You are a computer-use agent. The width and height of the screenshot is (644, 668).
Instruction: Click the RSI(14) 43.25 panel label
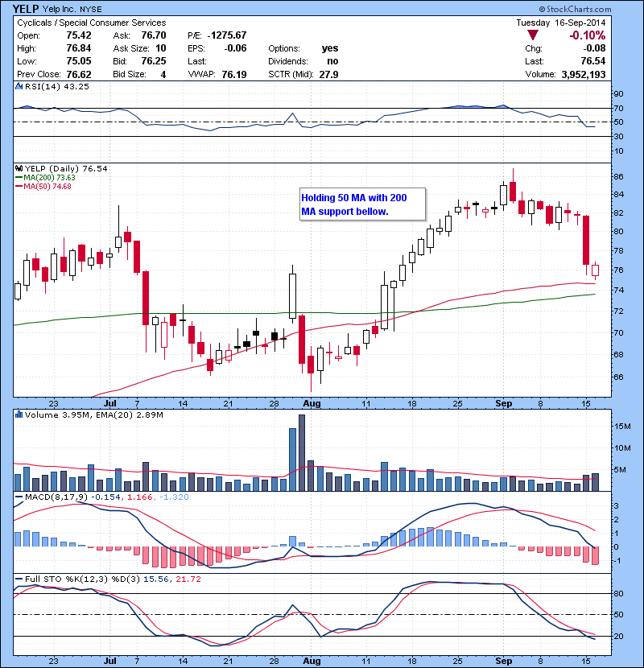pyautogui.click(x=57, y=86)
